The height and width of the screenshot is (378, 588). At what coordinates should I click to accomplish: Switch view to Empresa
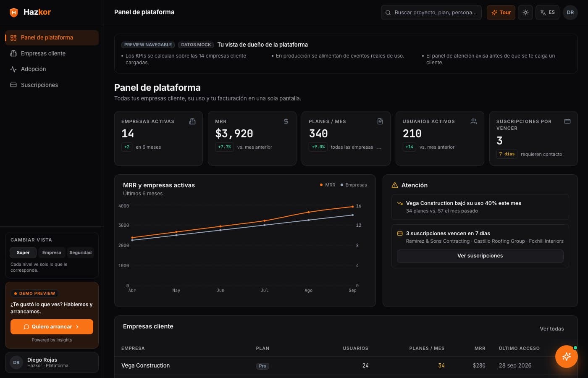52,253
